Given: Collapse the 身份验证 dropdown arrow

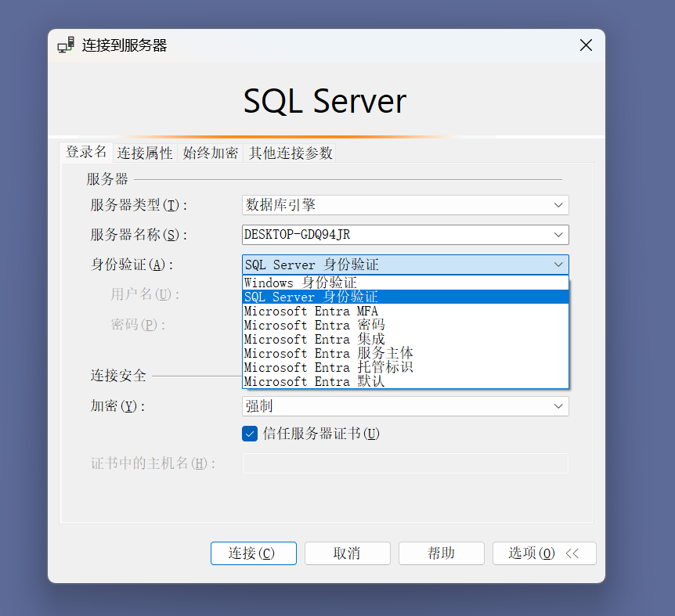Looking at the screenshot, I should point(558,264).
